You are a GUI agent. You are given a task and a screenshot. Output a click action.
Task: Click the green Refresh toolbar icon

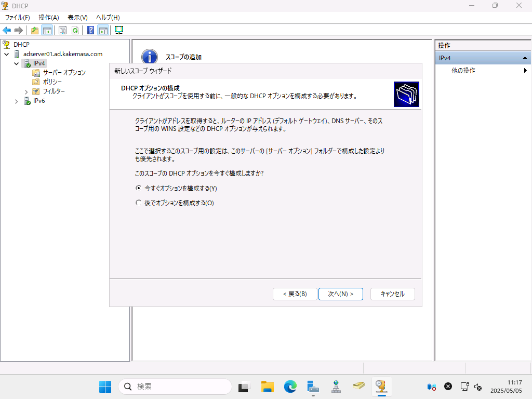[x=75, y=30]
